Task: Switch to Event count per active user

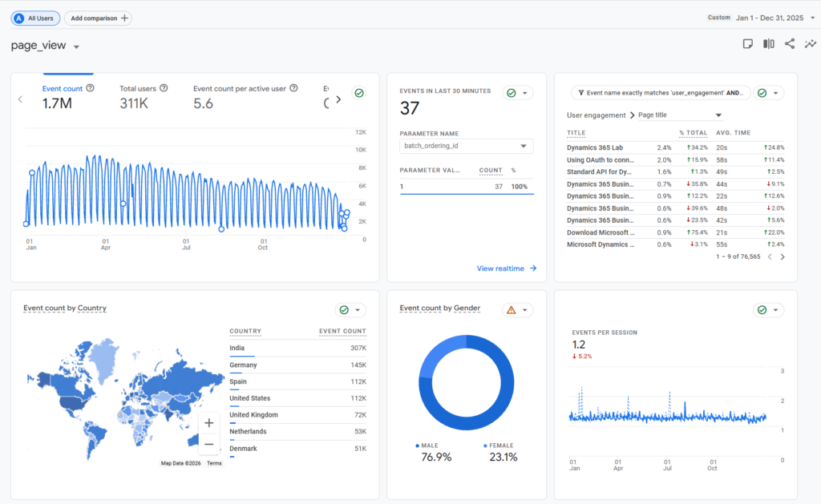Action: [x=240, y=88]
